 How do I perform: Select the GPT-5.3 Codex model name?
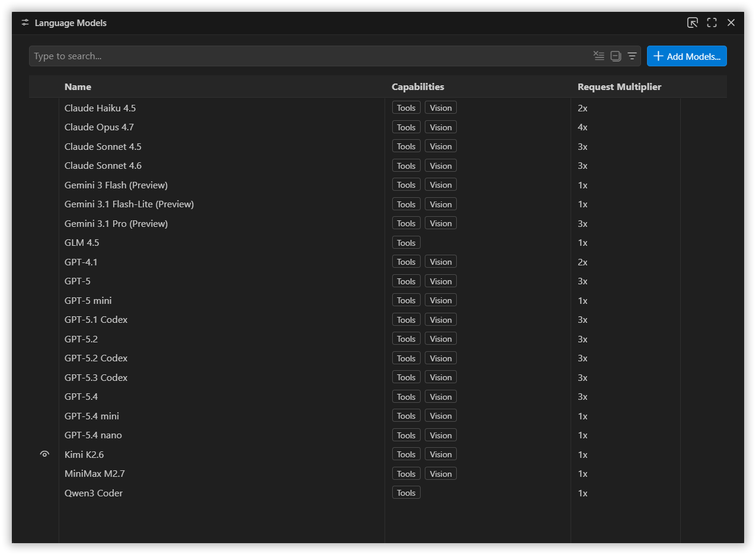[96, 377]
